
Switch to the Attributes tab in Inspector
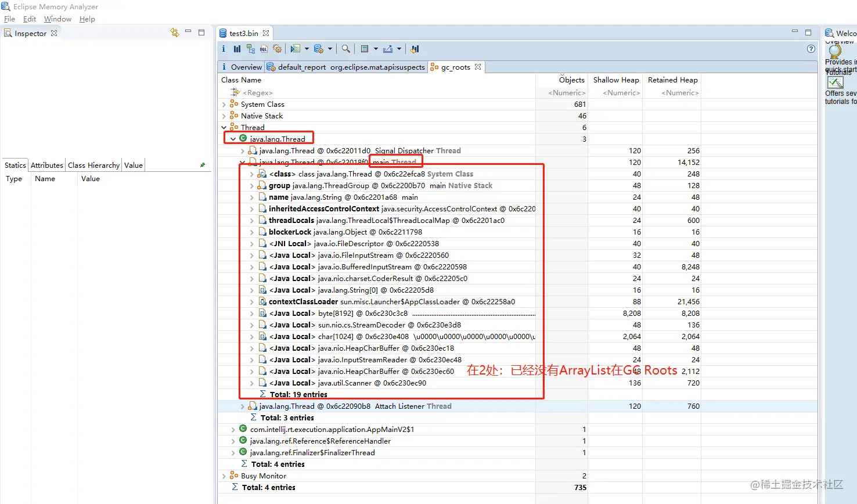[46, 165]
